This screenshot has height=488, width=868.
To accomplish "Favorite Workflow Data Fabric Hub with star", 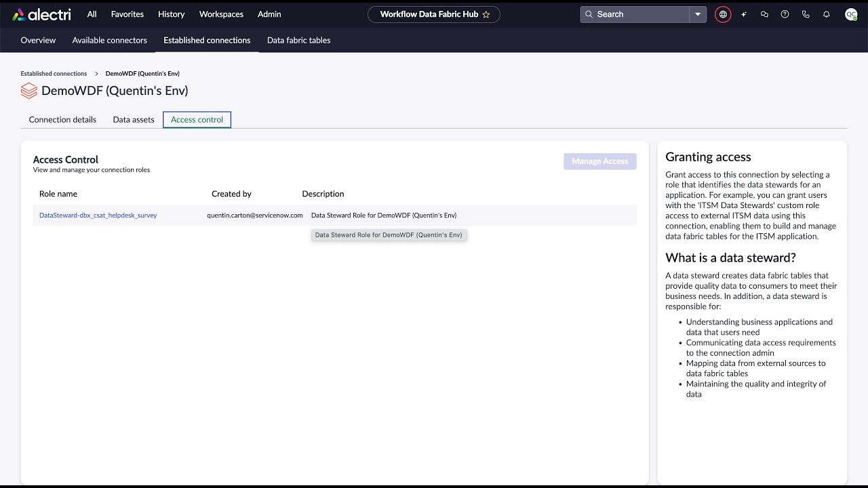I will coord(486,14).
